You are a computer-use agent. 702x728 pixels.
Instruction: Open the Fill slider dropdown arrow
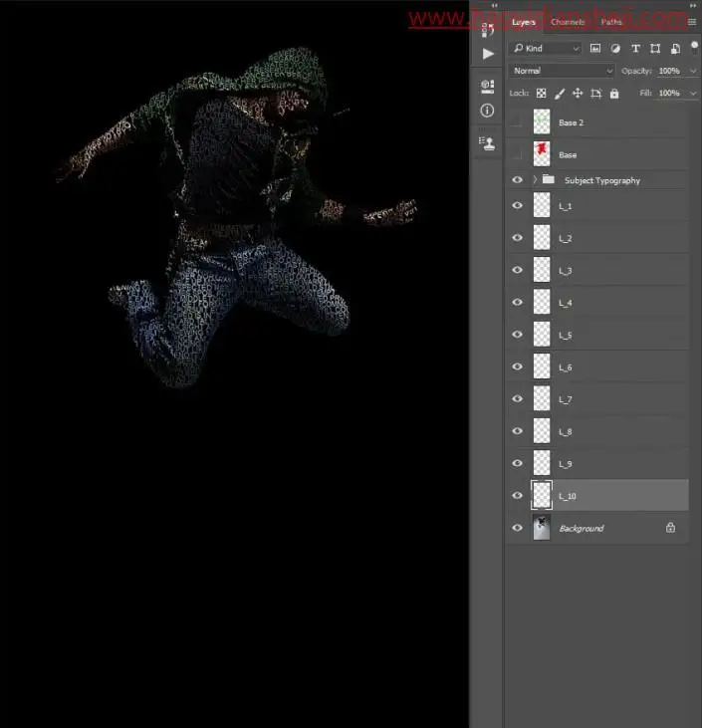pyautogui.click(x=693, y=94)
